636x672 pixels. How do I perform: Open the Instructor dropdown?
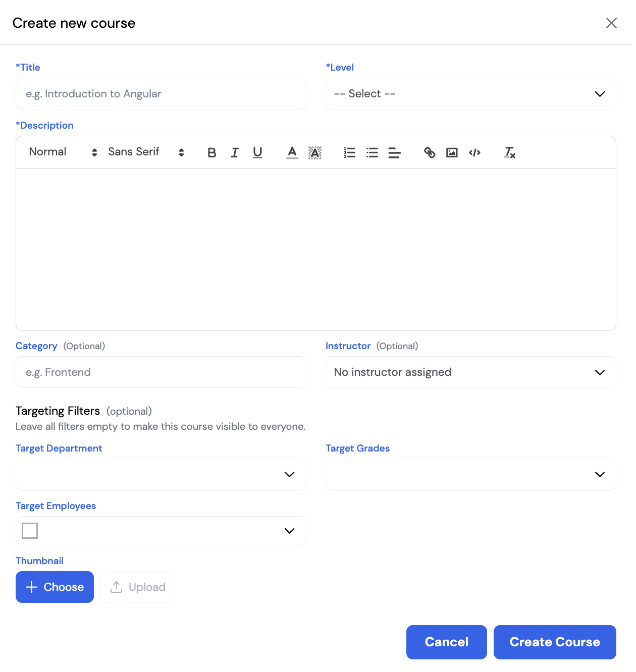[x=470, y=372]
